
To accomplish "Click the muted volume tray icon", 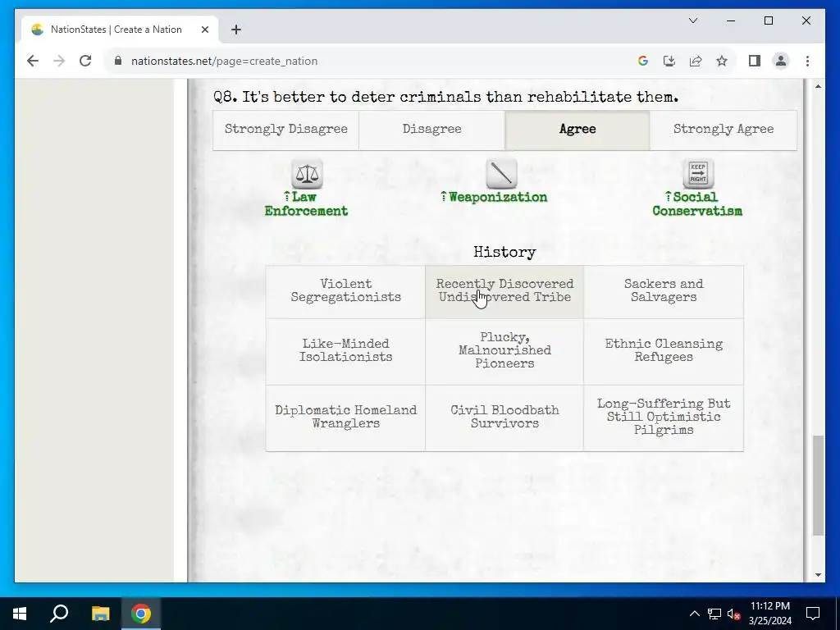I will [x=733, y=614].
